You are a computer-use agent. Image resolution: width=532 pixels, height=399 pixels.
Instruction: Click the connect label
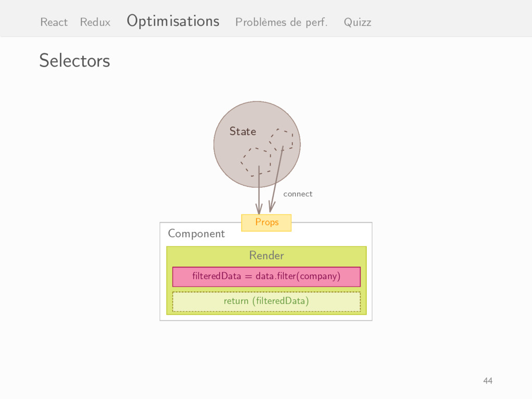[x=298, y=194]
